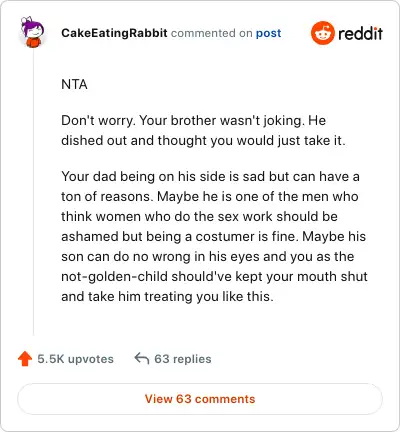Click the "dished out and thought" line
This screenshot has height=432, width=400.
point(203,140)
